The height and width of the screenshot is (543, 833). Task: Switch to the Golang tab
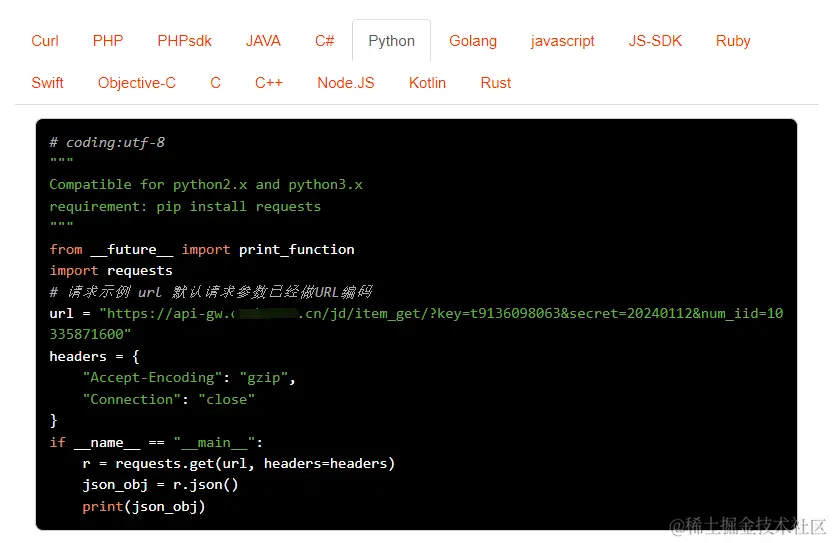(x=473, y=41)
